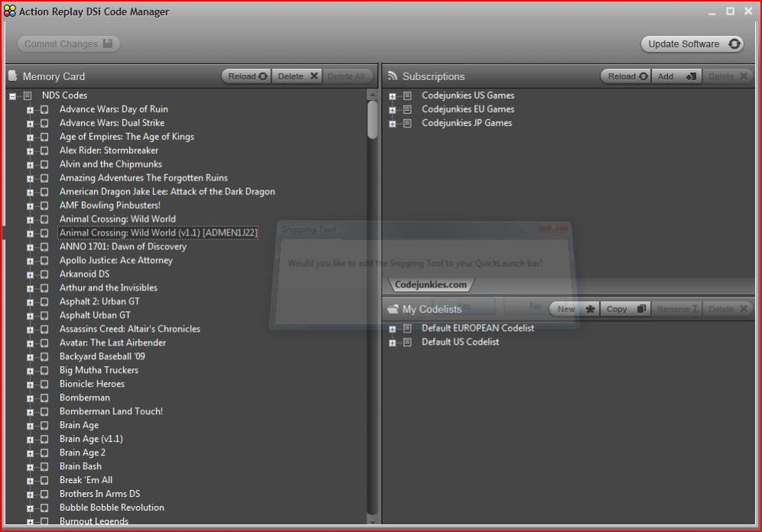Maximize the Code Manager window

(730, 11)
